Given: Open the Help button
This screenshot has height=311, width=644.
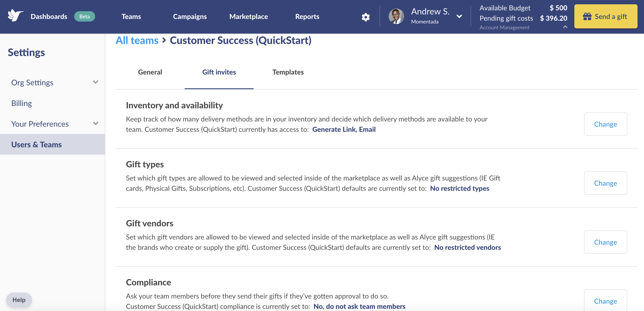Looking at the screenshot, I should point(19,300).
